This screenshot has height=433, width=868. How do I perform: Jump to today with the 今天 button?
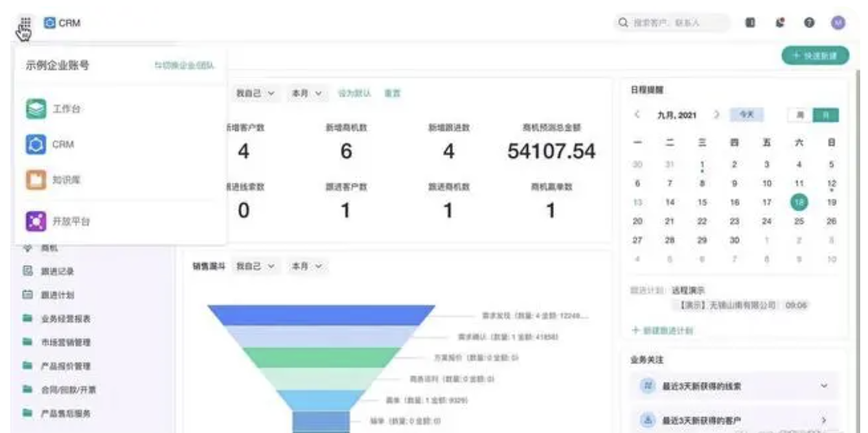pyautogui.click(x=747, y=115)
